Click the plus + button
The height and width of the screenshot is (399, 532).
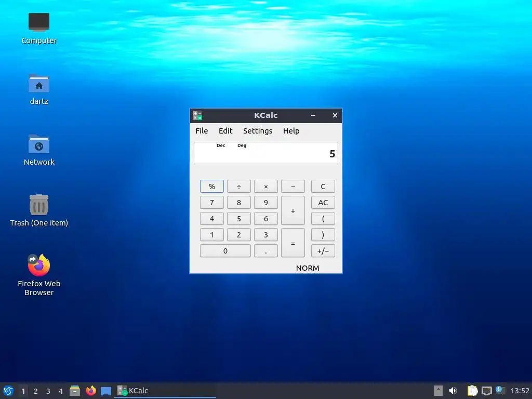point(293,211)
